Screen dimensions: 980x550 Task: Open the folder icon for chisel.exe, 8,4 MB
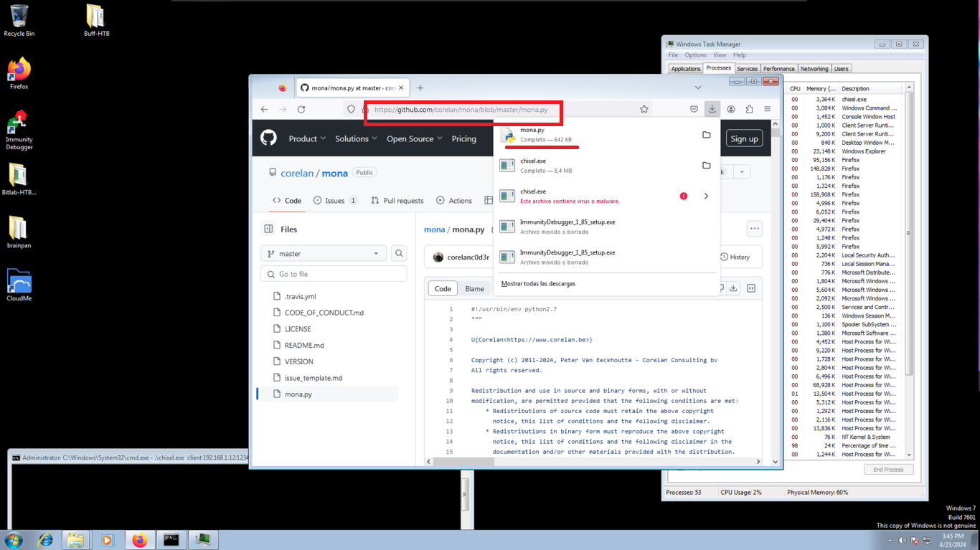(706, 166)
